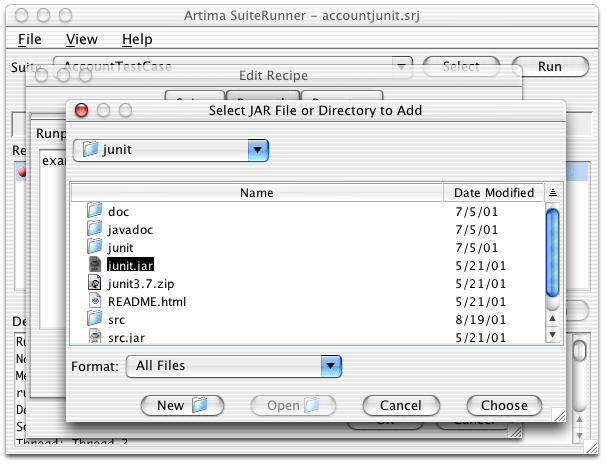Select the junit folder row name
606x465 pixels.
(120, 248)
